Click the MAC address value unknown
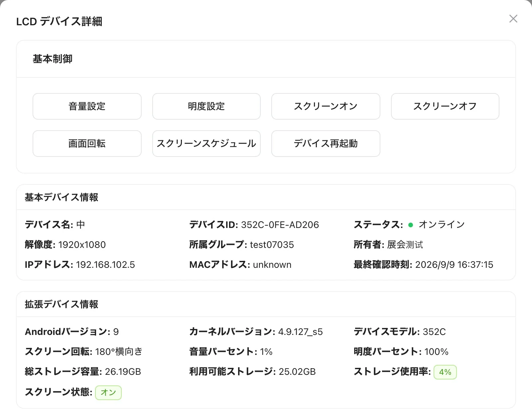The image size is (532, 419). (x=272, y=265)
